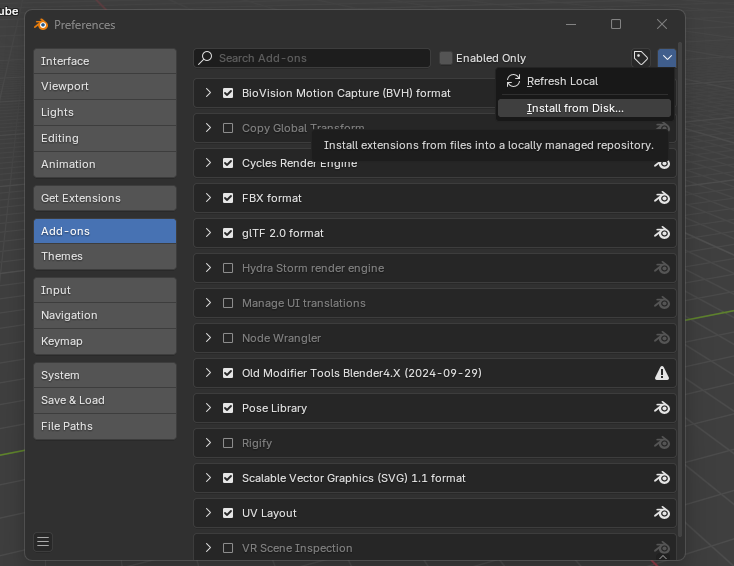Expand Node Wrangler details chevron
734x566 pixels.
pos(208,338)
